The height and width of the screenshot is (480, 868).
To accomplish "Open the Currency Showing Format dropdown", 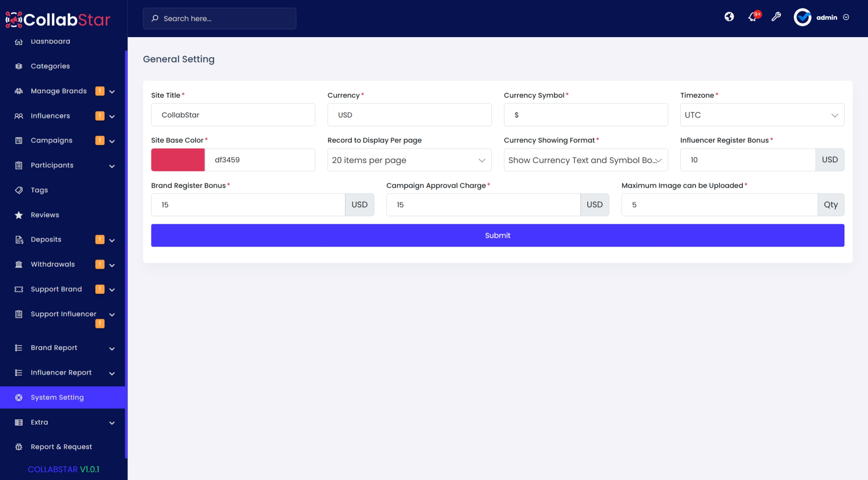I will tap(586, 160).
